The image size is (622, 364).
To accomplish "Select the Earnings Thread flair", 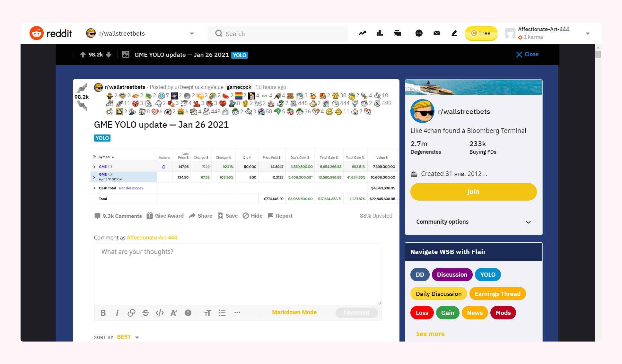I will pos(497,294).
